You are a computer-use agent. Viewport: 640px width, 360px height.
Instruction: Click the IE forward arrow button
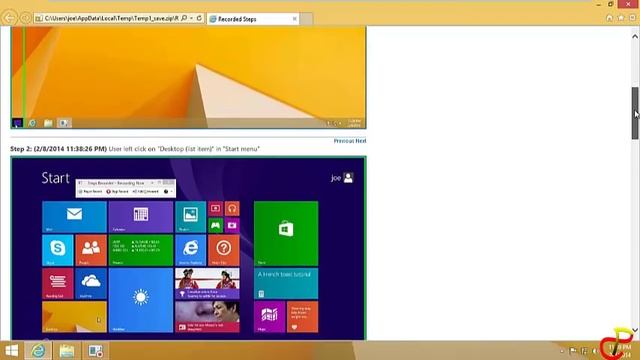click(x=25, y=18)
